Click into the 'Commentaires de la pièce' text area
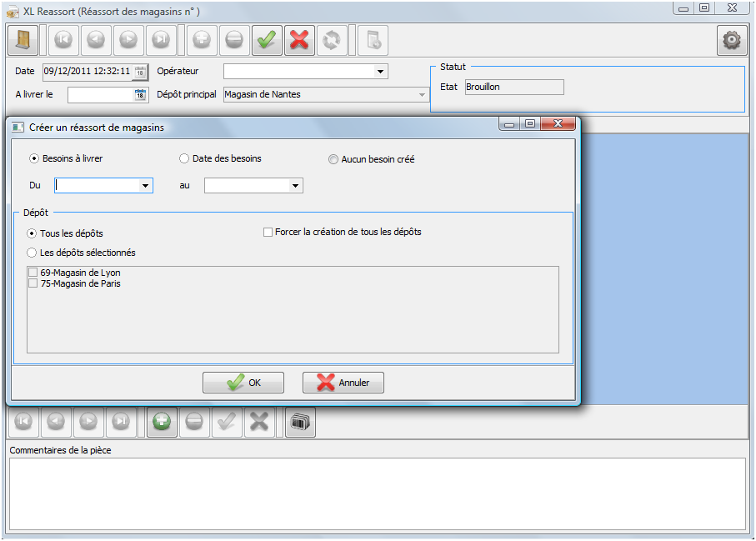 377,493
